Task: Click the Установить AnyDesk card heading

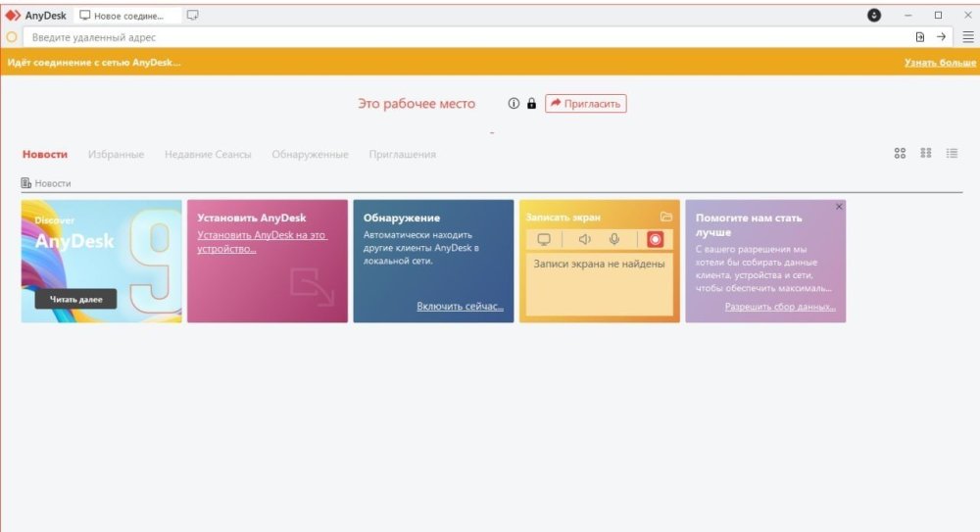Action: (251, 218)
